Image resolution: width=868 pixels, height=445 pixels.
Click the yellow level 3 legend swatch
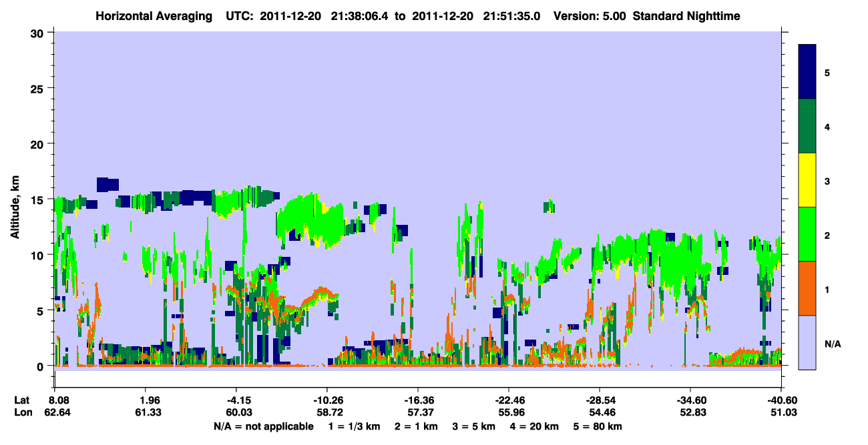coord(807,180)
